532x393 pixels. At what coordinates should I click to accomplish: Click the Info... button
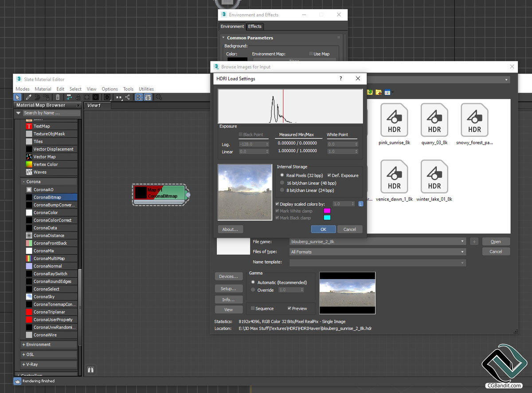pyautogui.click(x=229, y=300)
